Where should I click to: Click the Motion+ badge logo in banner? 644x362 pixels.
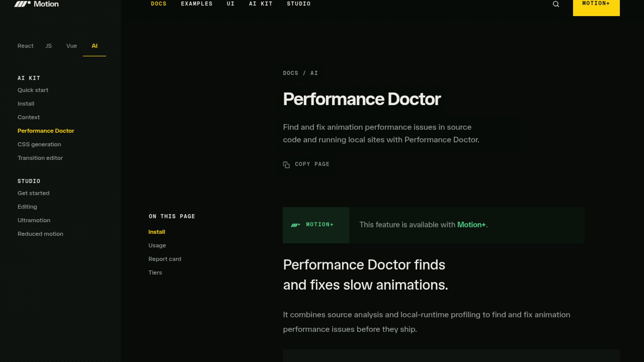[295, 225]
